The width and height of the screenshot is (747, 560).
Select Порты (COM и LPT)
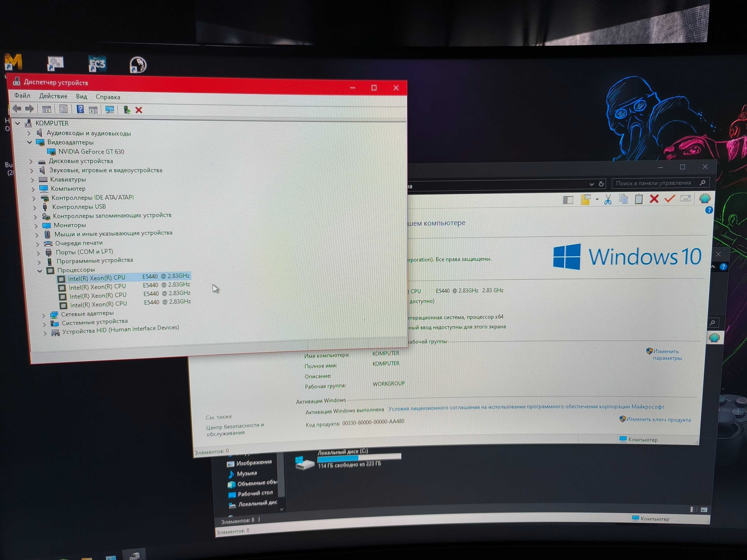point(84,252)
